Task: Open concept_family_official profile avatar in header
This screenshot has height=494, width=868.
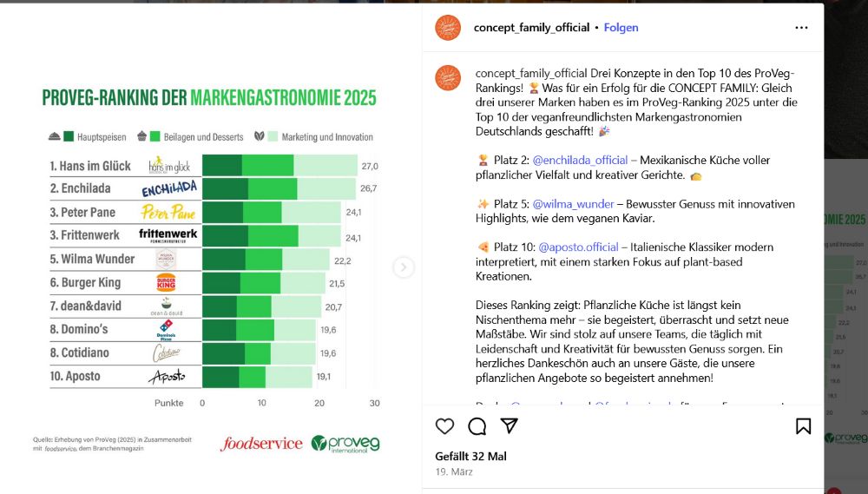Action: tap(448, 28)
